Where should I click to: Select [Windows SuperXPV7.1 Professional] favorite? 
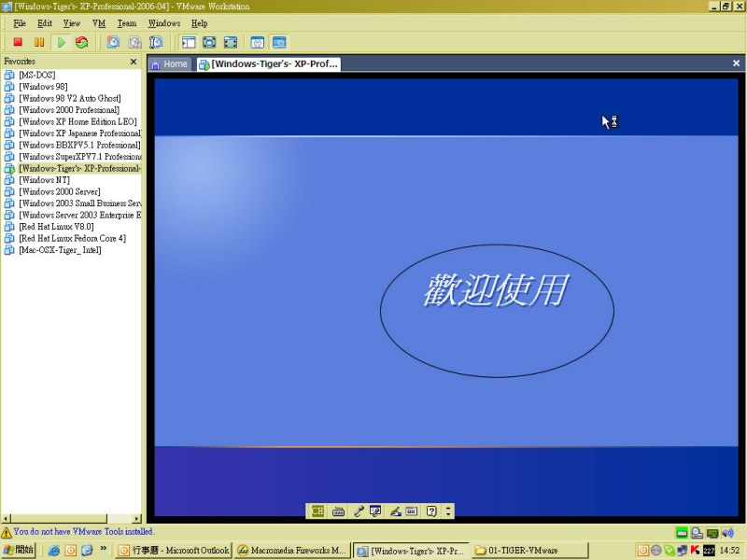pos(79,157)
